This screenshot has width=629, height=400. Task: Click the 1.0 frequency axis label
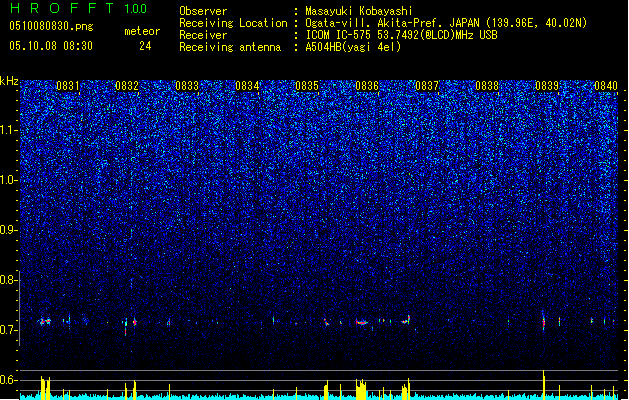coord(9,180)
